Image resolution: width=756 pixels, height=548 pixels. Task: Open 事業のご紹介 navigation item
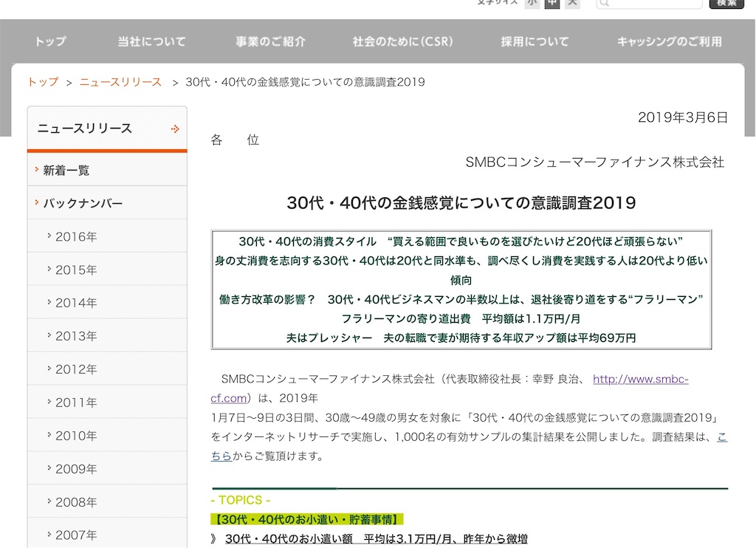point(270,41)
